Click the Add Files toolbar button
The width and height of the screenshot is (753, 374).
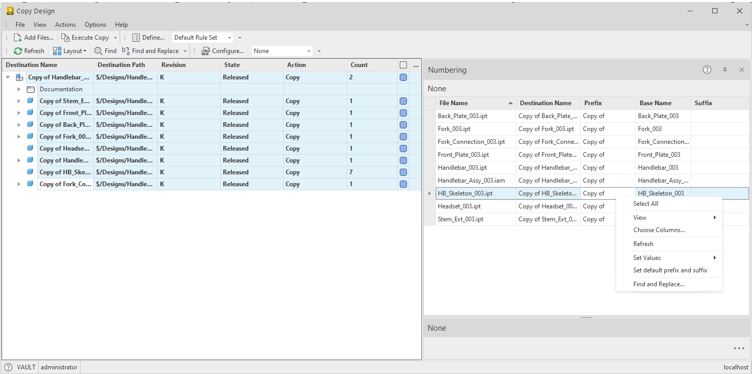pyautogui.click(x=33, y=37)
